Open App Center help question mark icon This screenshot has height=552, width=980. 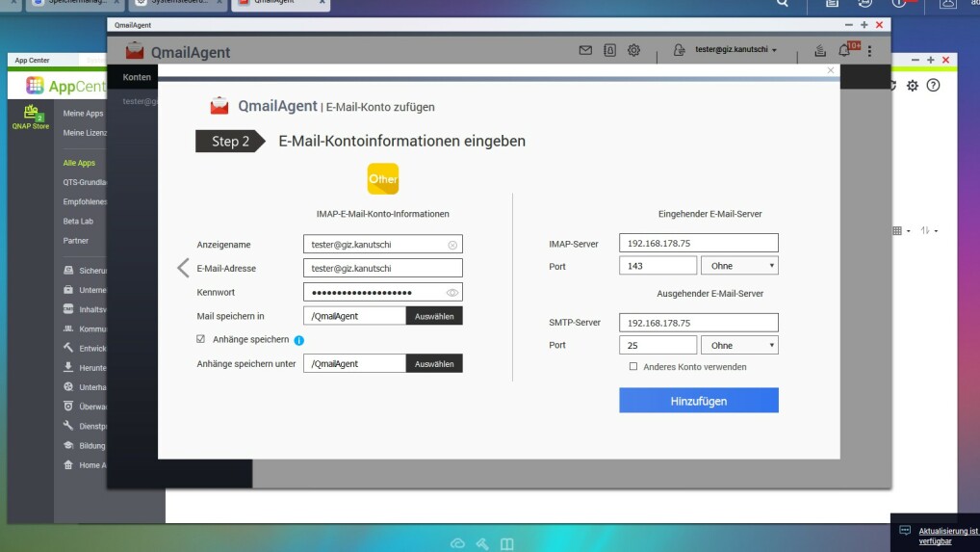[x=933, y=85]
